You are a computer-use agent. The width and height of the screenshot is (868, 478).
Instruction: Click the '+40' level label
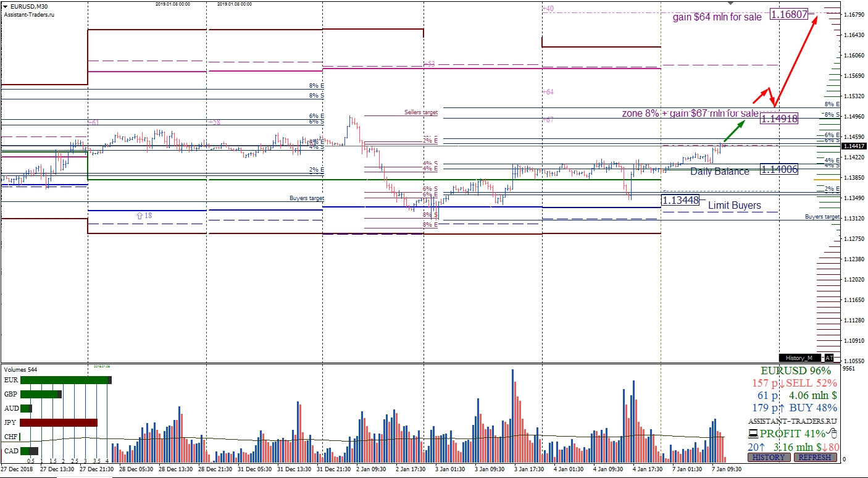[x=549, y=9]
